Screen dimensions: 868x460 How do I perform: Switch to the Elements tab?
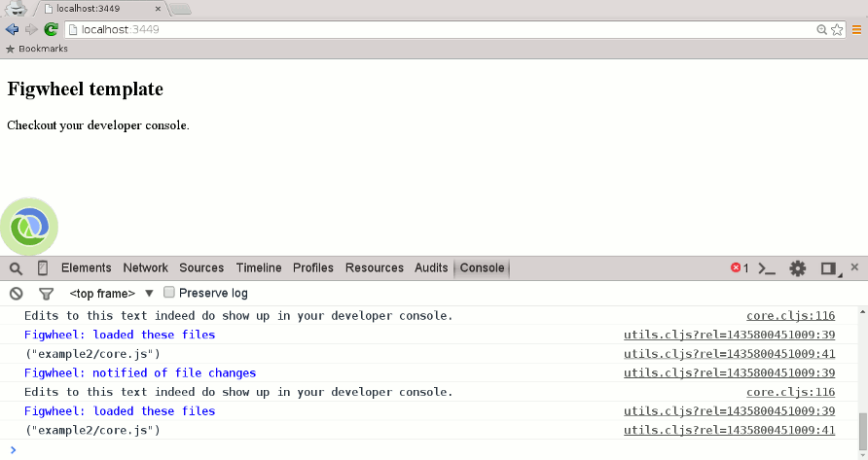coord(87,267)
